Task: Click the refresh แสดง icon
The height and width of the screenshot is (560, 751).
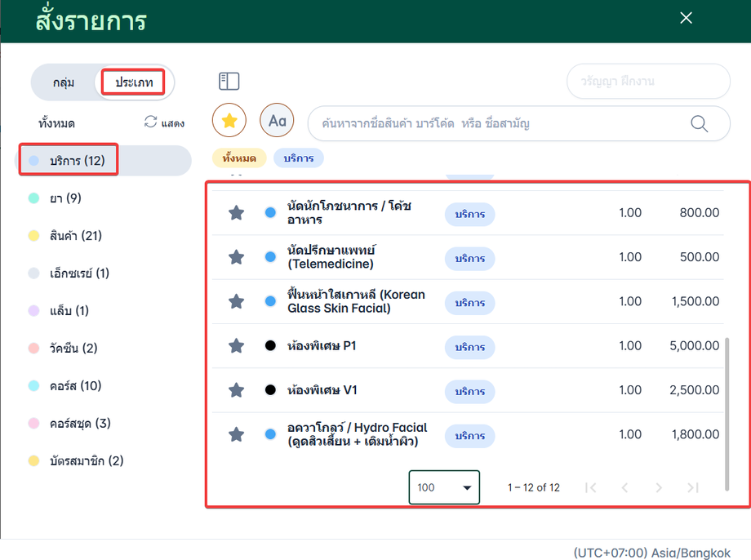Action: point(150,122)
